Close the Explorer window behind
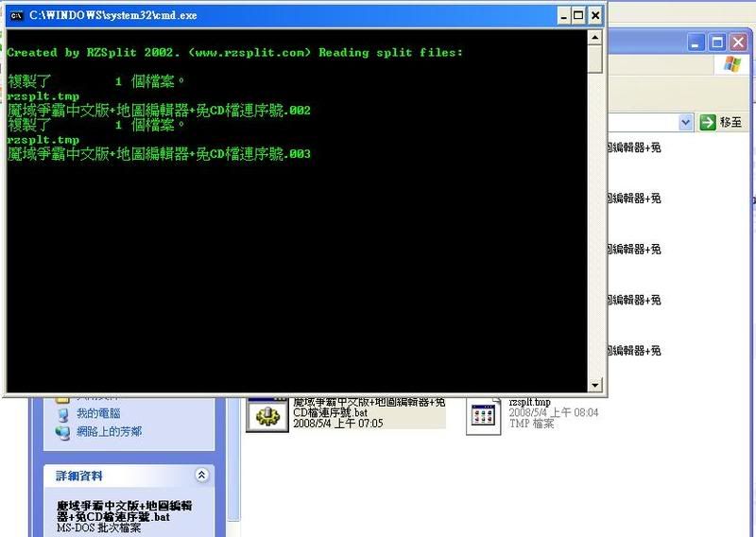Screen dimensions: 756x537 [738, 43]
